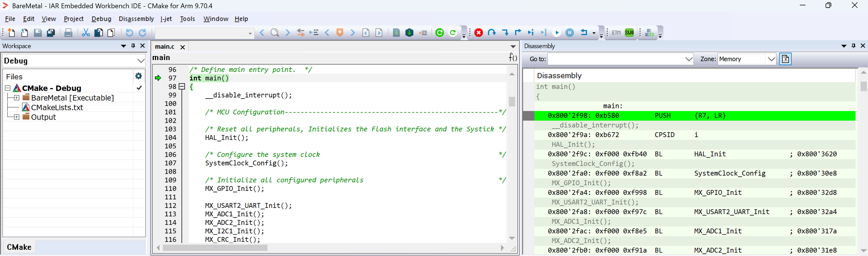Click the editor horizontal scrollbar thumb
Screen dimensions: 868x256
click(x=215, y=248)
